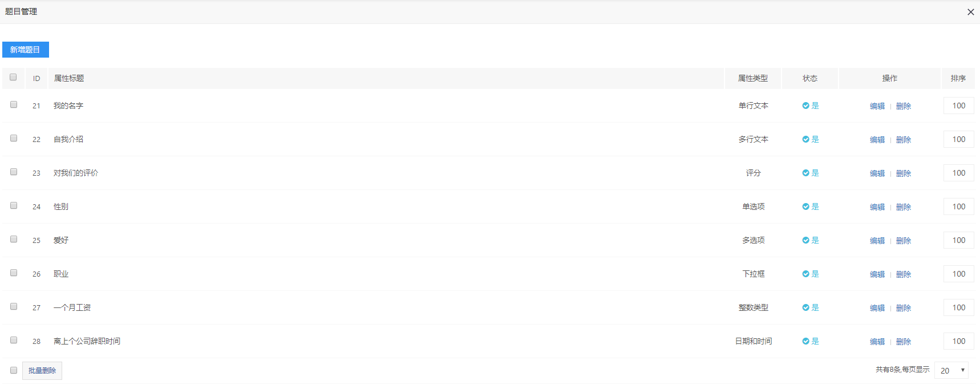Toggle status icon in the 职业 row
Image resolution: width=980 pixels, height=389 pixels.
(x=805, y=274)
